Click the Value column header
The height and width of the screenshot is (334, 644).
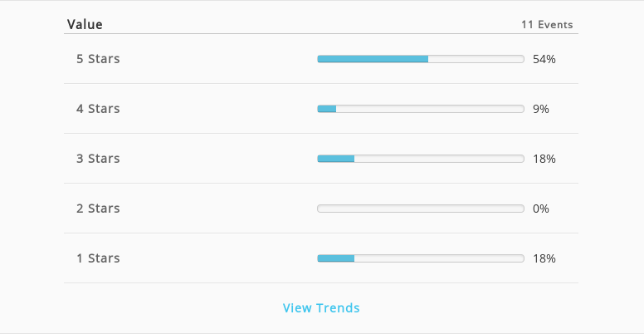tap(85, 24)
